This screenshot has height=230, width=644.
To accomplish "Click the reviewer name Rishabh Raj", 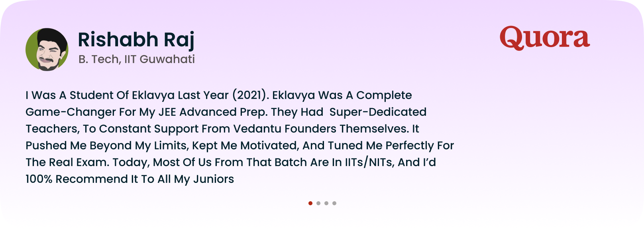I will [x=136, y=40].
